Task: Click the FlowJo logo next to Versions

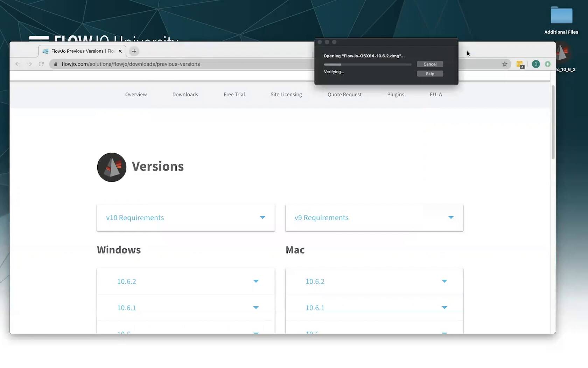Action: pyautogui.click(x=112, y=167)
